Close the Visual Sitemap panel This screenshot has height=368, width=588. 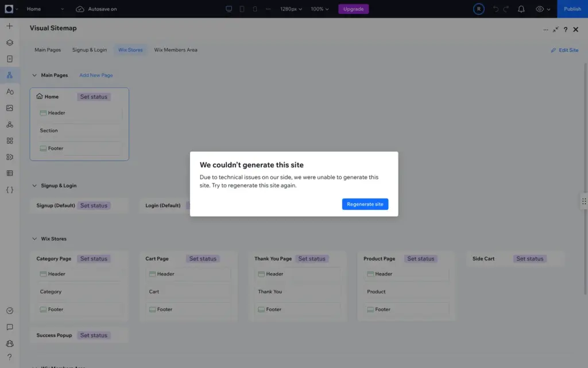pos(575,30)
